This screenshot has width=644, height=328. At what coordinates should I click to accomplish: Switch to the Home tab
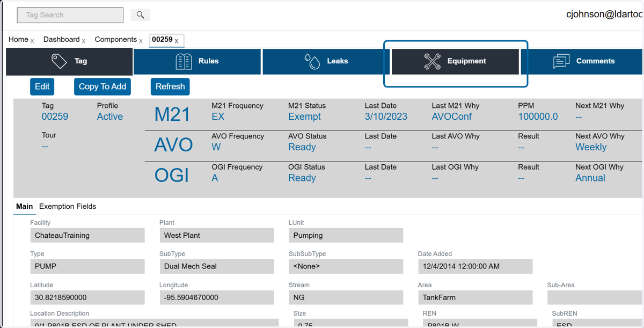coord(18,39)
